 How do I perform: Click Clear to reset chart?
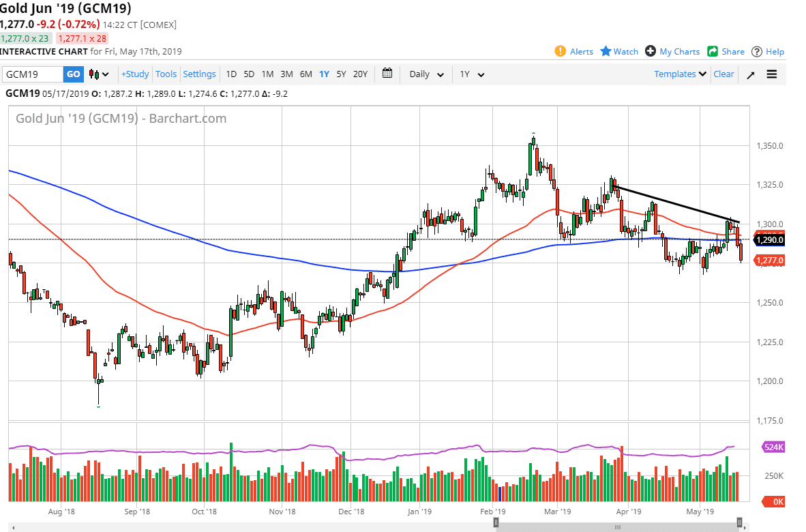tap(723, 74)
